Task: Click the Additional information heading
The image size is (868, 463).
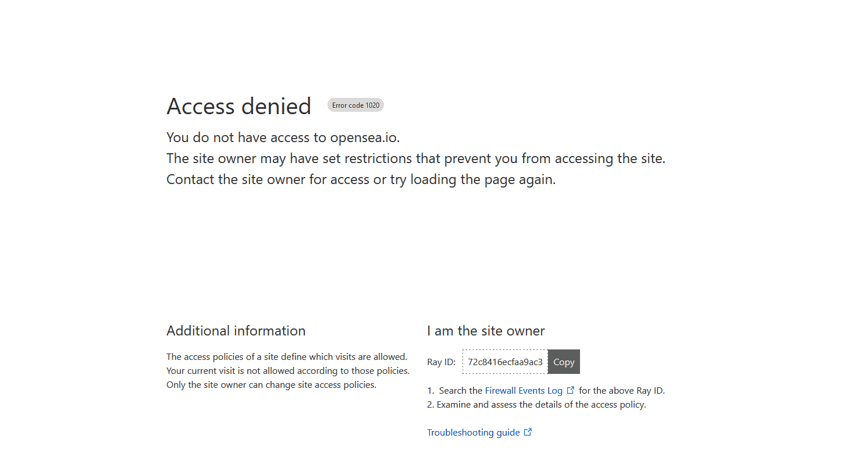Action: [236, 331]
